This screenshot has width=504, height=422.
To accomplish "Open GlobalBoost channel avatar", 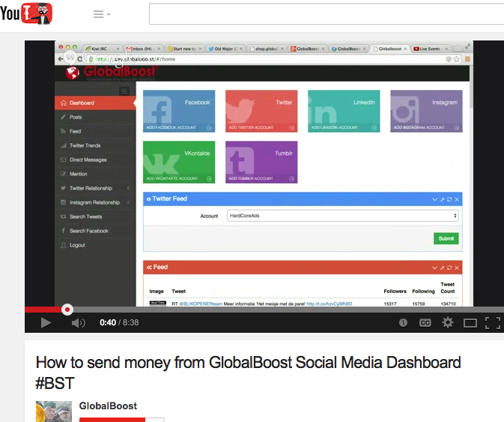I will click(54, 412).
